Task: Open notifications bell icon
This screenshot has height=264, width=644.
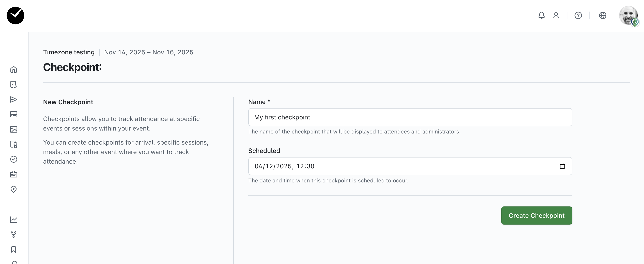Action: tap(541, 15)
